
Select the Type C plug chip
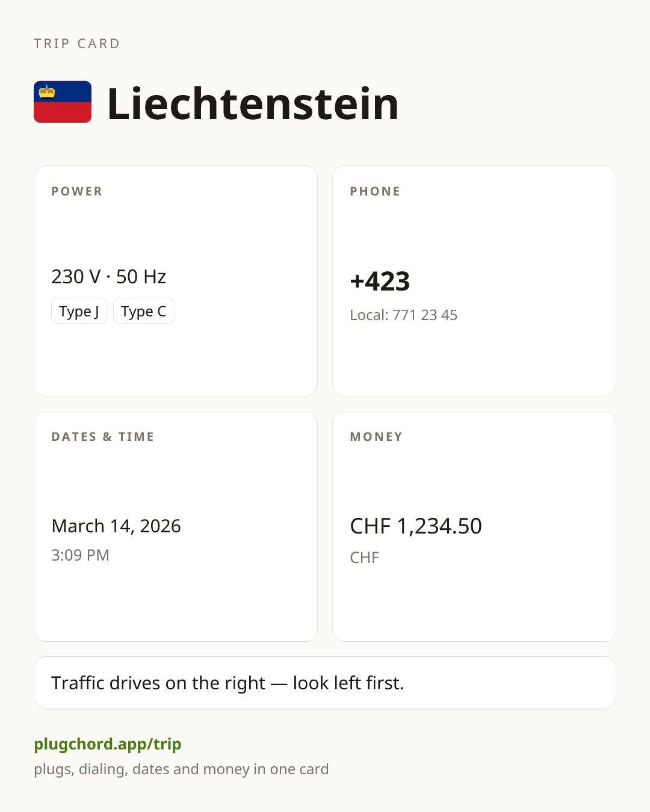[x=144, y=311]
